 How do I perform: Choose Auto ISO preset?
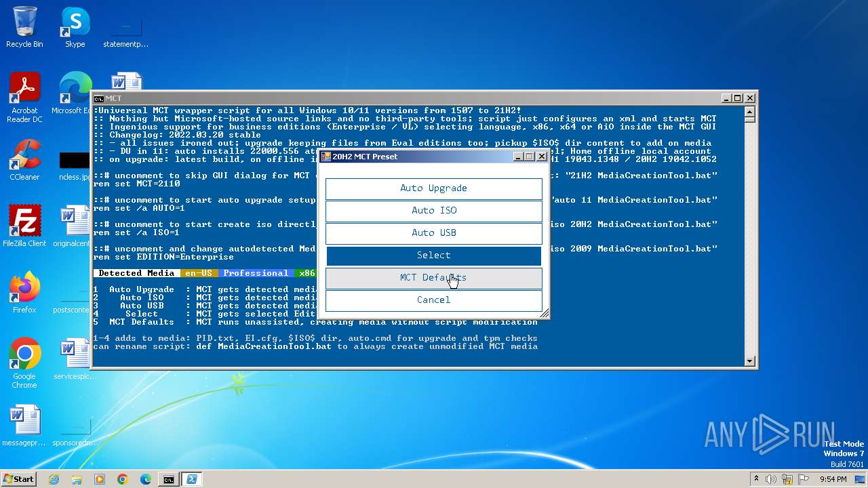[433, 211]
